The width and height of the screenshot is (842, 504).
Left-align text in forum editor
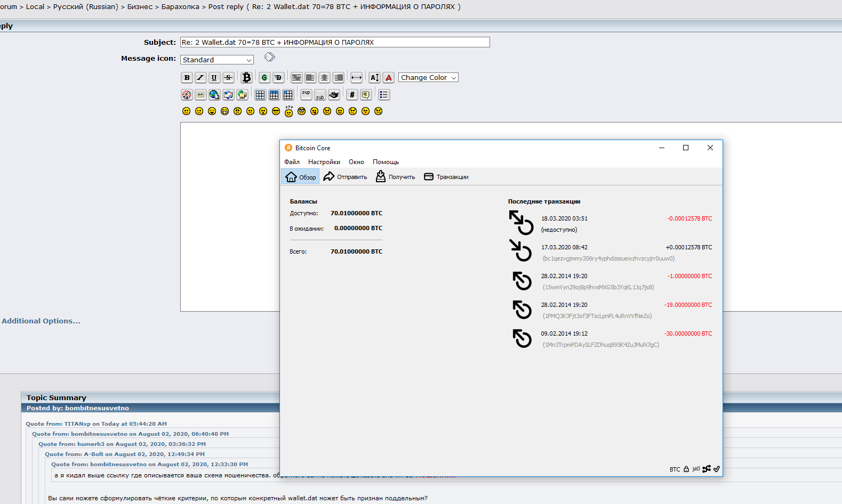310,78
